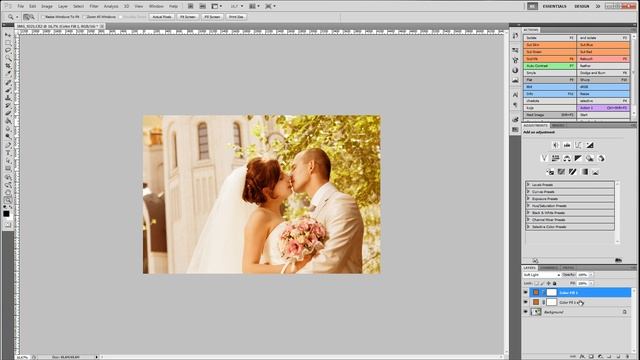Viewport: 640px width, 360px height.
Task: Open the File menu
Action: [x=20, y=6]
